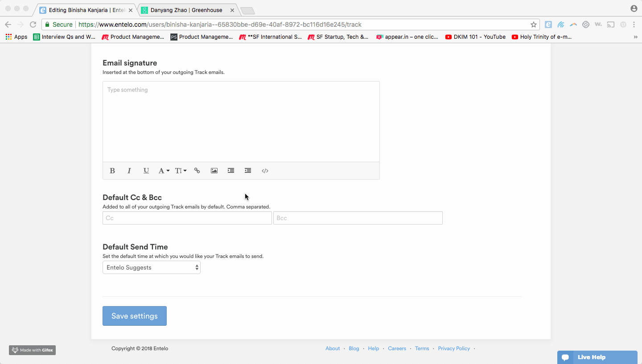Apply italic formatting in signature editor
This screenshot has width=642, height=364.
coord(129,171)
